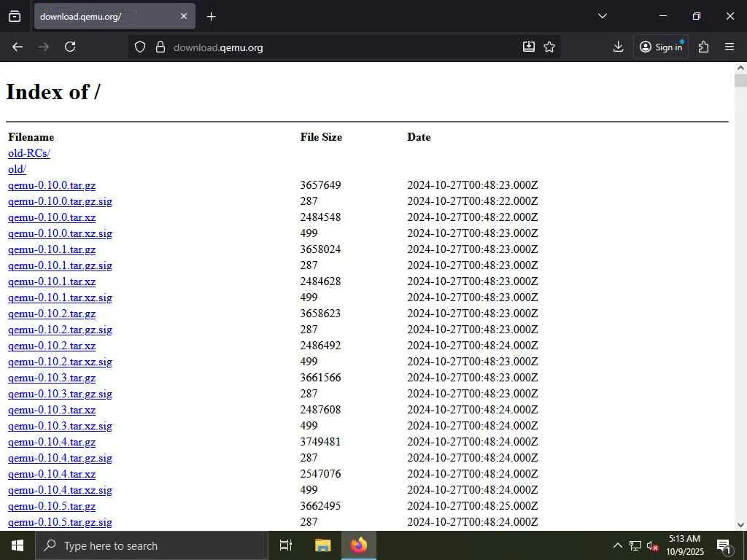
Task: Click the page scrollbar down arrow
Action: pos(740,525)
